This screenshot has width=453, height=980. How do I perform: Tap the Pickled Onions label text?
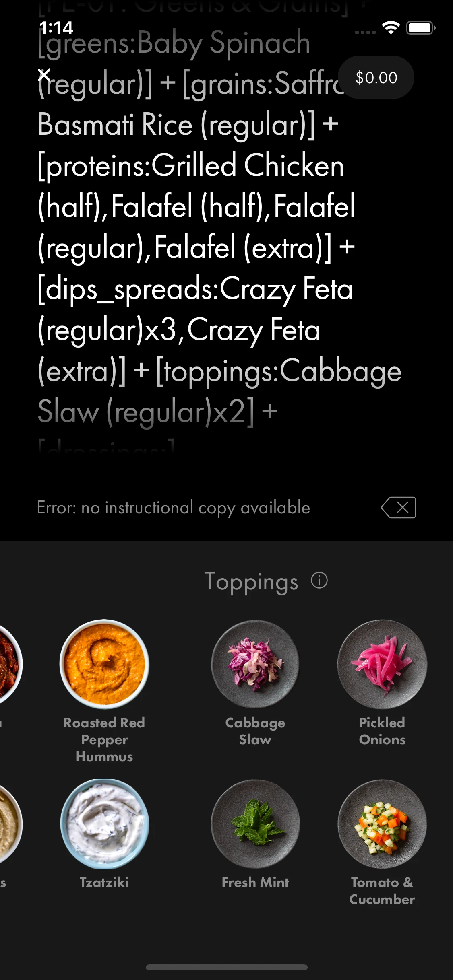point(382,731)
